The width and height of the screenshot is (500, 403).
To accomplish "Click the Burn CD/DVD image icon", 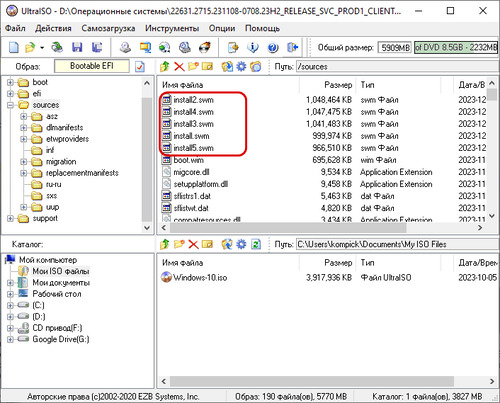I will (x=205, y=48).
